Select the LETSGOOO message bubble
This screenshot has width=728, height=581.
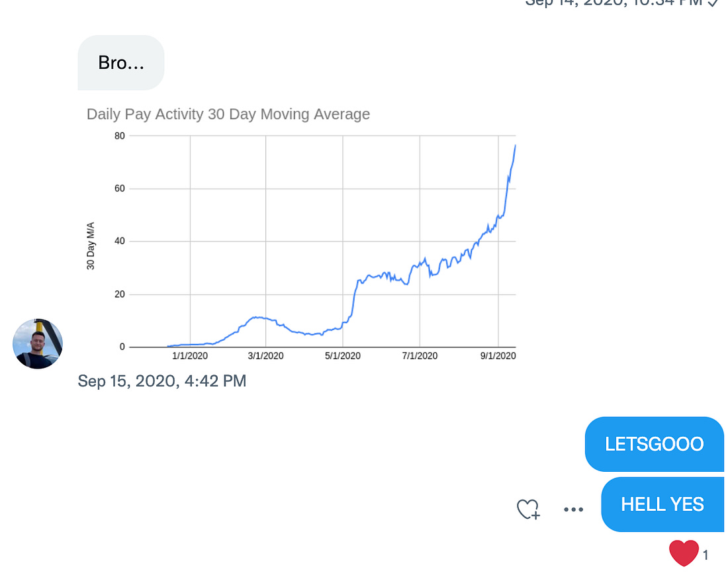pos(654,444)
